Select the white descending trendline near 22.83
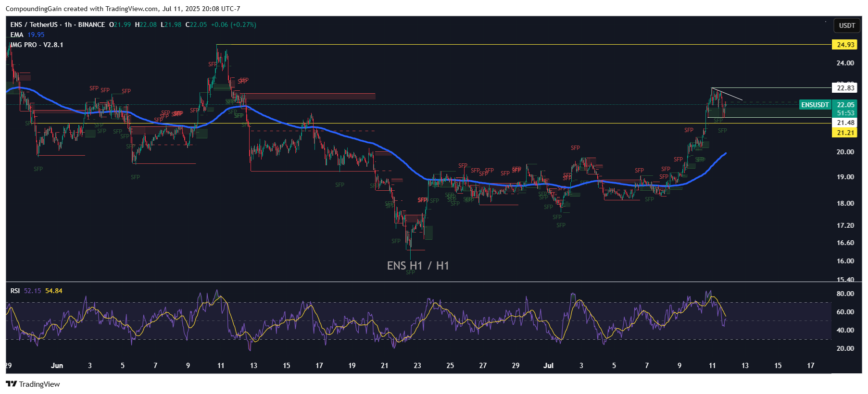 [727, 95]
